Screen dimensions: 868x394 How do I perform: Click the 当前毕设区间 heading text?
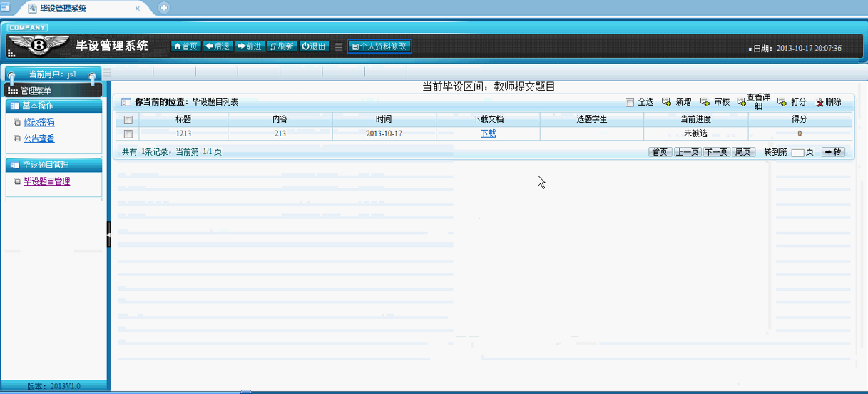pyautogui.click(x=489, y=86)
